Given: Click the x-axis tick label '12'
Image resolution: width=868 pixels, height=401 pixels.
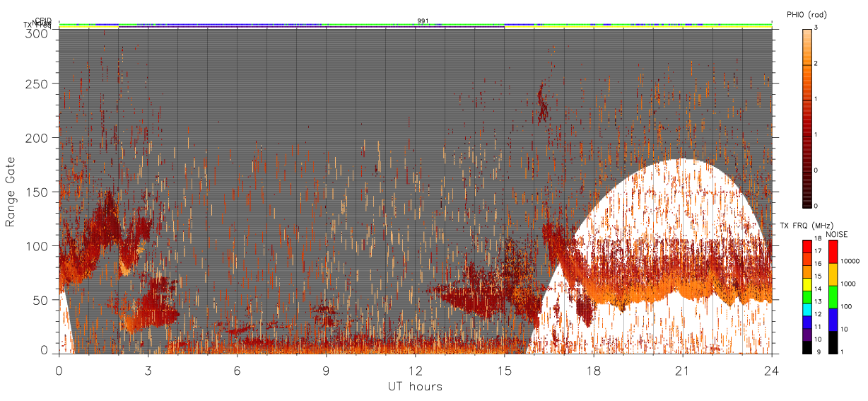Looking at the screenshot, I should (x=415, y=371).
